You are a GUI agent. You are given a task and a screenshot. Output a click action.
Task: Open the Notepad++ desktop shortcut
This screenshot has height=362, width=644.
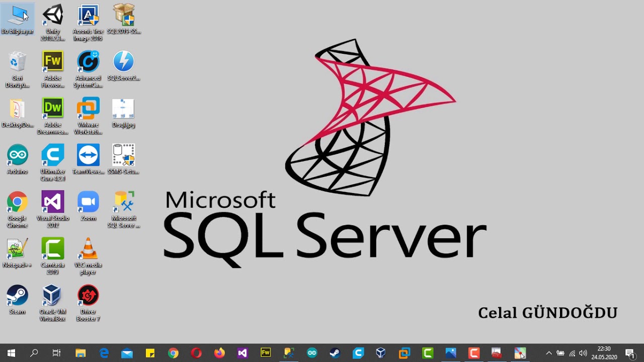pyautogui.click(x=18, y=253)
